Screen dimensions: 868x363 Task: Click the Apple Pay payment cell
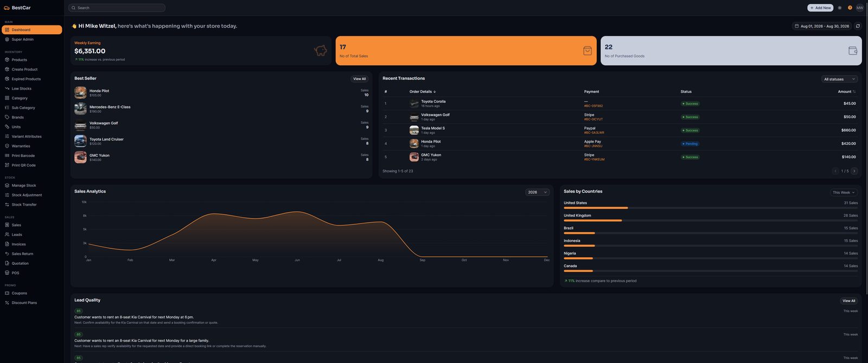pyautogui.click(x=592, y=142)
